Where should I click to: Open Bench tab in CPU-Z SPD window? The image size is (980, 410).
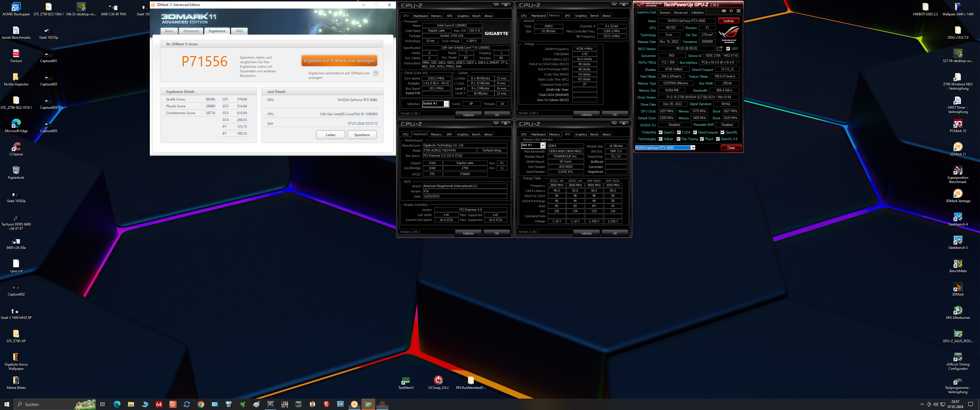tap(594, 134)
